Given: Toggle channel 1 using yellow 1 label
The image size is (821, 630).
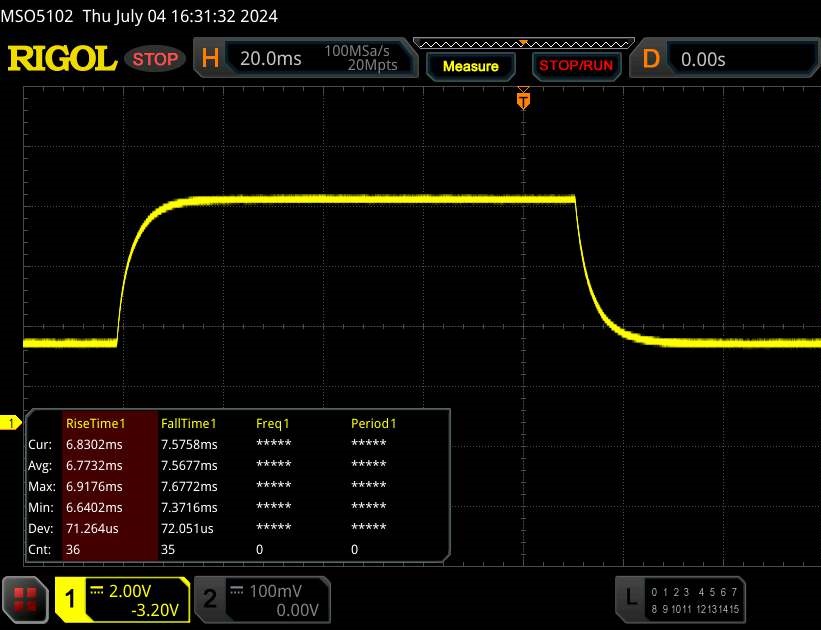Looking at the screenshot, I should click(x=71, y=599).
